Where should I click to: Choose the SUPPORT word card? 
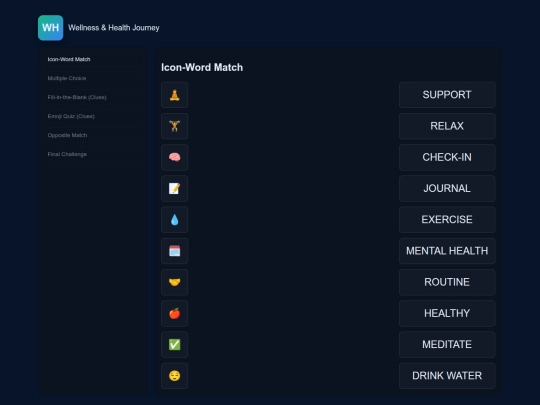(447, 95)
